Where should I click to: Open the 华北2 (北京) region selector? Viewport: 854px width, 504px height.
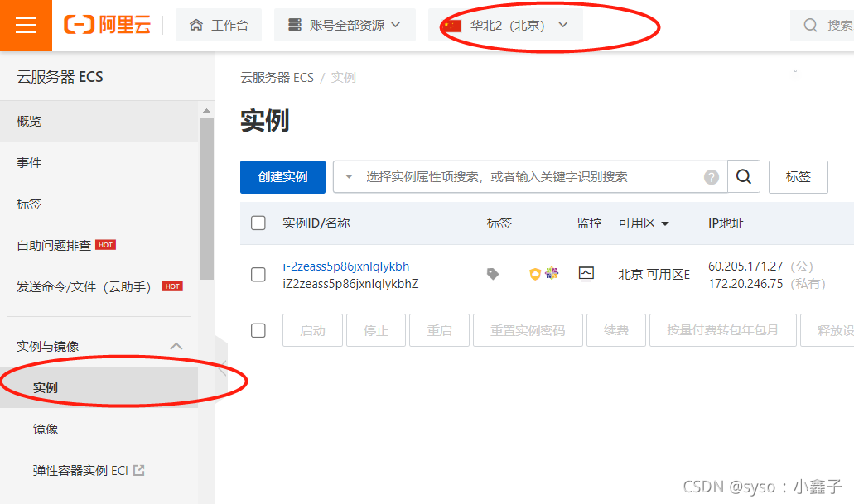[x=505, y=25]
